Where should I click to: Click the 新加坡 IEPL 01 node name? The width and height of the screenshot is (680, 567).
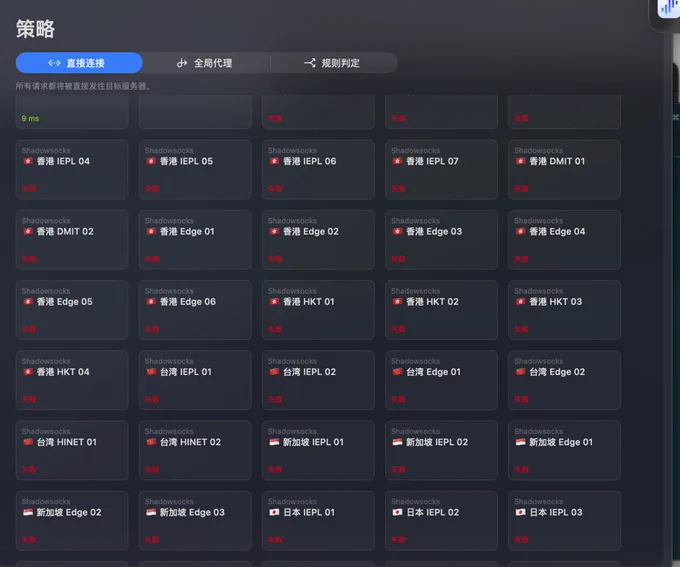(313, 442)
